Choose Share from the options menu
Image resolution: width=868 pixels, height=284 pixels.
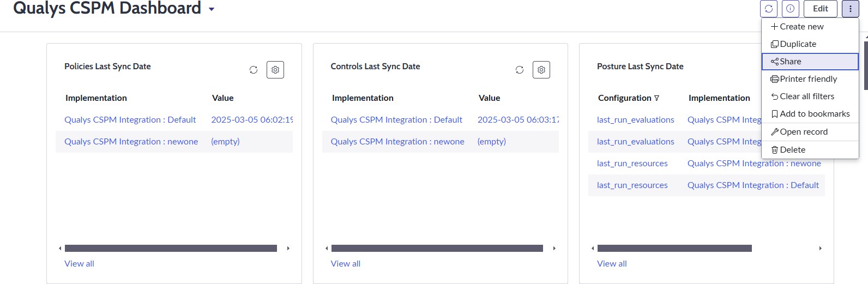coord(810,62)
